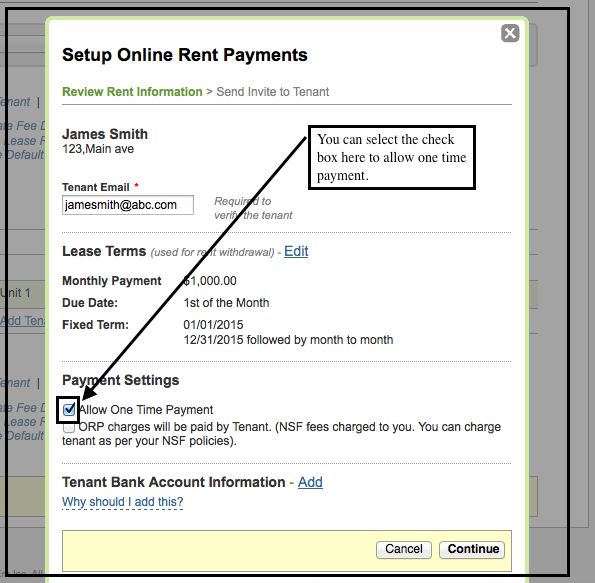The width and height of the screenshot is (595, 583).
Task: Open the Edit link for Lease Terms
Action: pos(296,251)
